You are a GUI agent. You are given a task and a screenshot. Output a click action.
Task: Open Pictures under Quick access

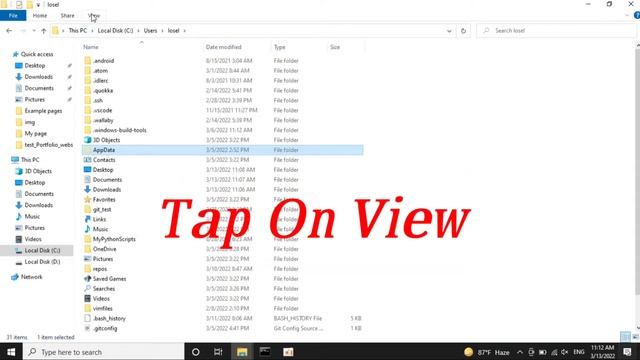point(35,100)
